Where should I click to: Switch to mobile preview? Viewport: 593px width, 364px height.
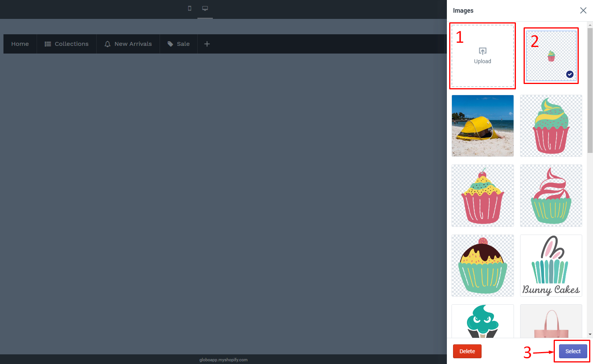click(x=189, y=8)
